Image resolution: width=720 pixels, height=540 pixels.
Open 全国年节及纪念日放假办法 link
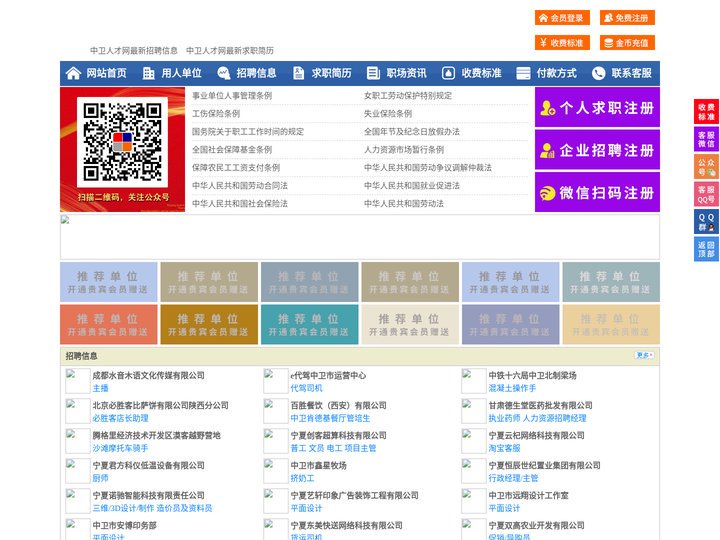point(412,131)
